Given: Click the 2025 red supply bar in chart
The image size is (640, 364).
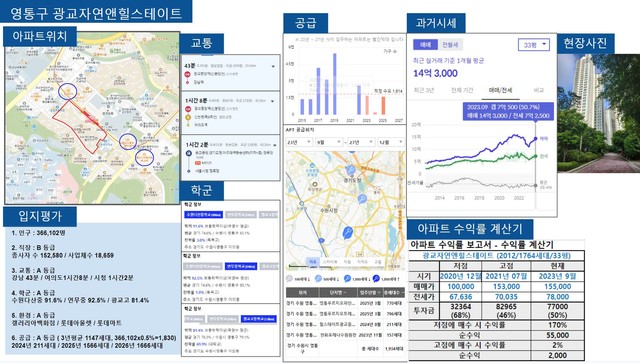Looking at the screenshot, I should coord(383,106).
